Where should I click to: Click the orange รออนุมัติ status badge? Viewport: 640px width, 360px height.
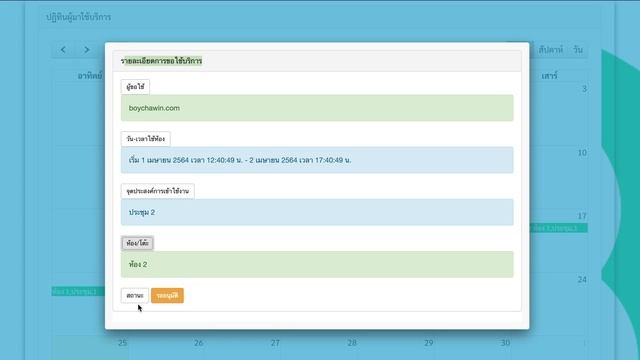(167, 296)
